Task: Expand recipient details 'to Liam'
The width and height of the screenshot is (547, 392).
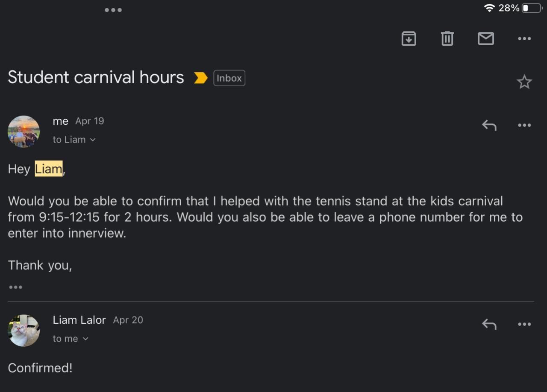Action: pyautogui.click(x=74, y=140)
